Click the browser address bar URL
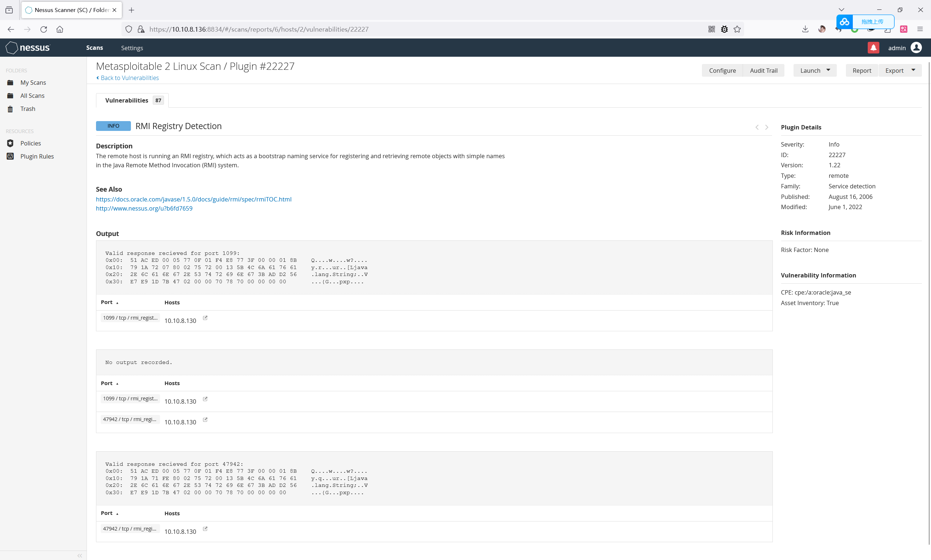The image size is (931, 560). pos(259,29)
